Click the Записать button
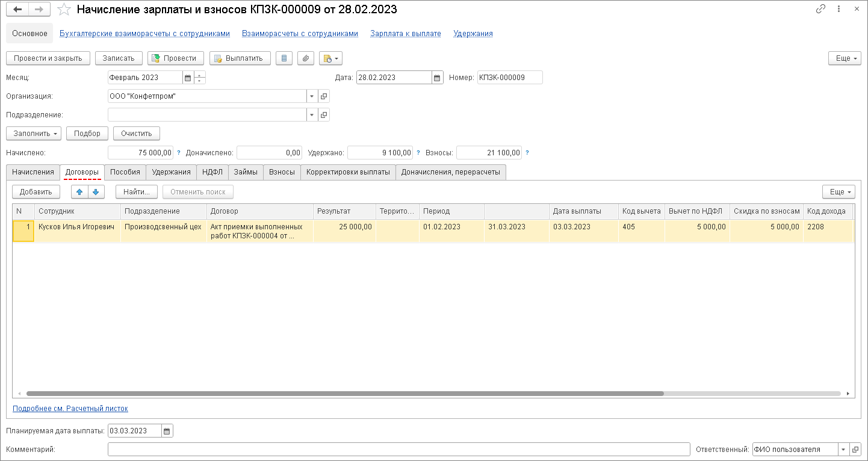The width and height of the screenshot is (868, 461). 119,58
